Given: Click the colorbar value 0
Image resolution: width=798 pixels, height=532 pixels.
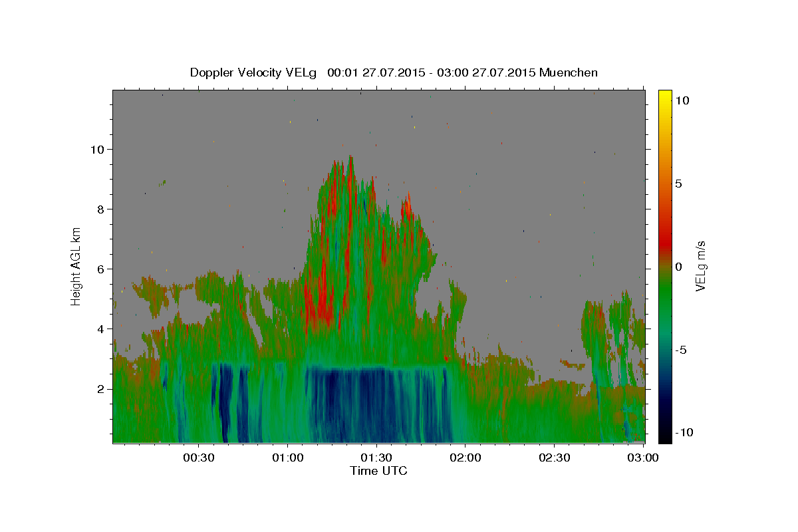Looking at the screenshot, I should pyautogui.click(x=678, y=267).
